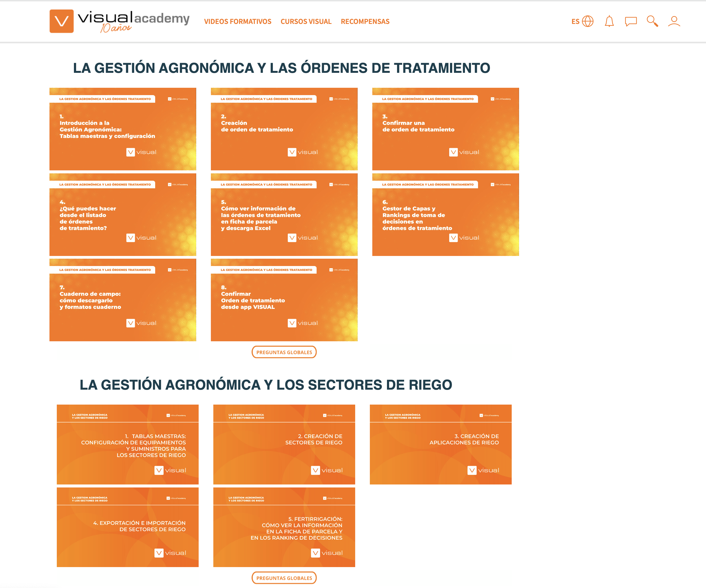Open riego video 2 Creación de sectores de riego
The height and width of the screenshot is (588, 706).
(284, 445)
